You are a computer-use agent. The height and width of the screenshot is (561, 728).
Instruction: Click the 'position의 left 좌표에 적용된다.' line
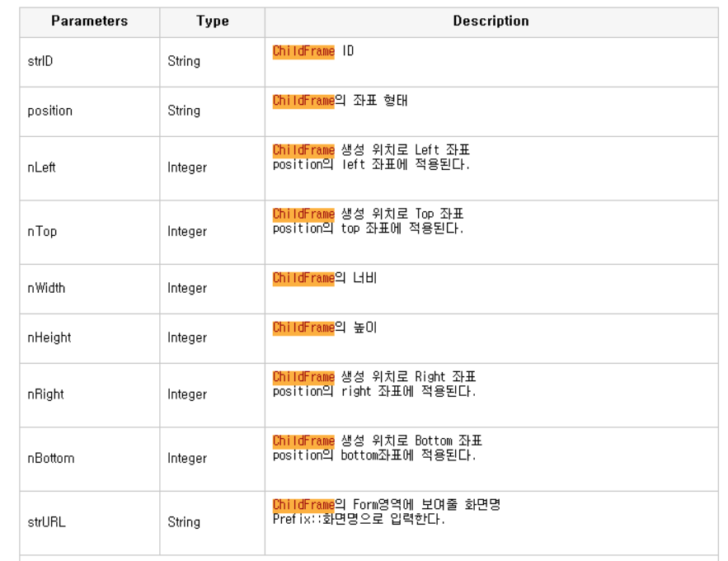372,164
